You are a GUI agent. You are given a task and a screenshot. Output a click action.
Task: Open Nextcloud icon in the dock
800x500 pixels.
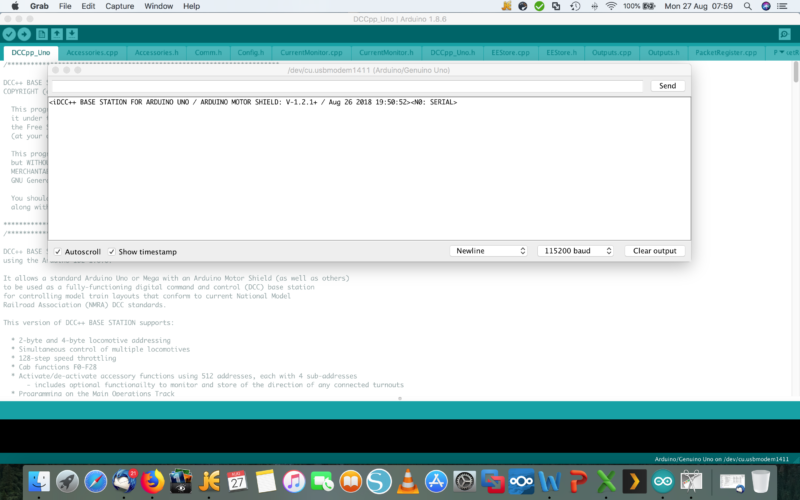(521, 481)
